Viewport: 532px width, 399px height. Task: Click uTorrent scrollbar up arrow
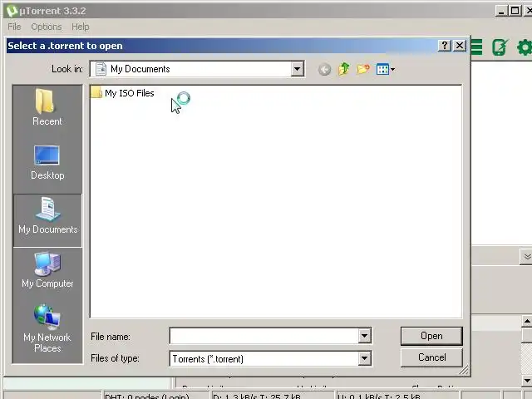(527, 321)
